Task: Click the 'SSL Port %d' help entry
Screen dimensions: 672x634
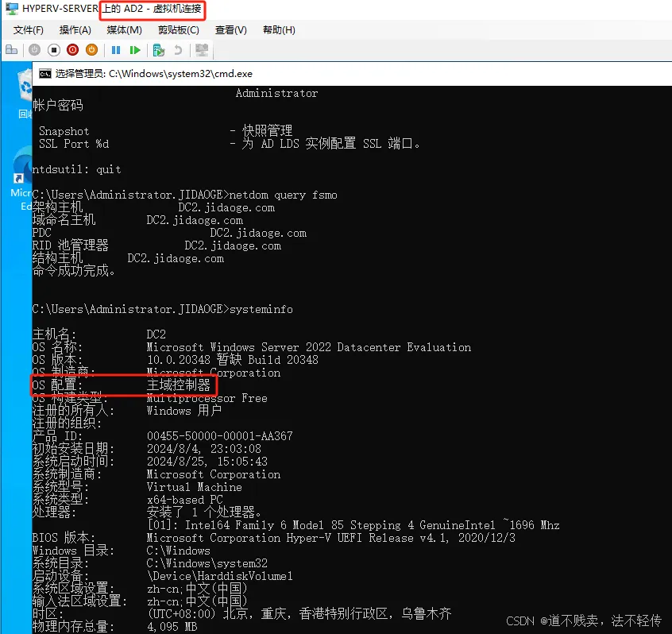Action: [x=74, y=144]
